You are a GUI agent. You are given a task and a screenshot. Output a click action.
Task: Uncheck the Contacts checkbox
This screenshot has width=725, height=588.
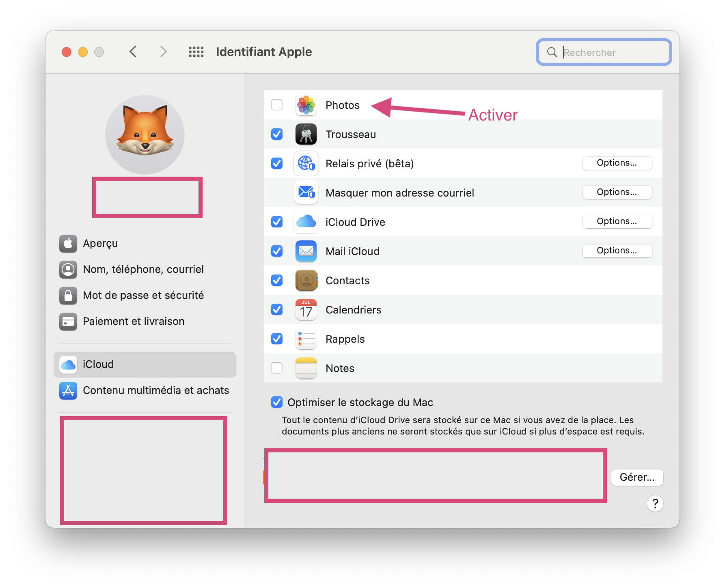[x=277, y=280]
